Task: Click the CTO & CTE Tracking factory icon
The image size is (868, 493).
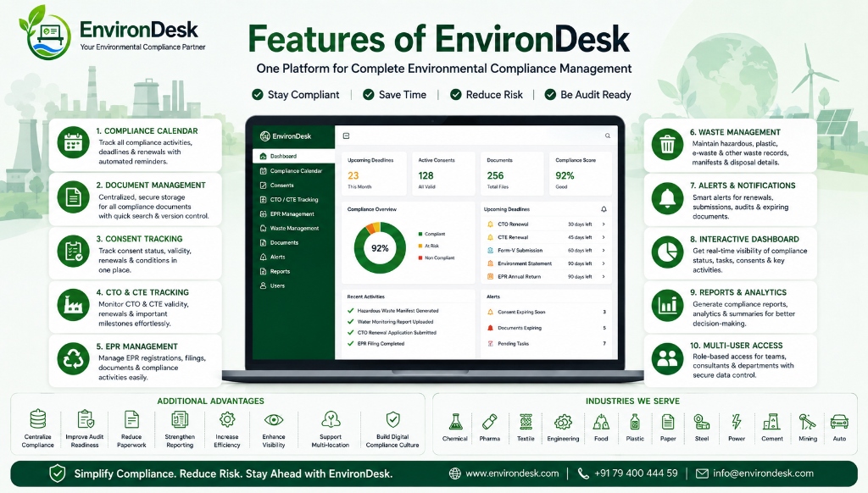Action: pyautogui.click(x=73, y=305)
